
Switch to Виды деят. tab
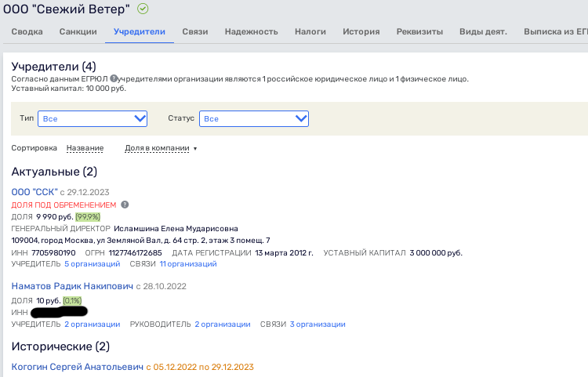pyautogui.click(x=483, y=32)
